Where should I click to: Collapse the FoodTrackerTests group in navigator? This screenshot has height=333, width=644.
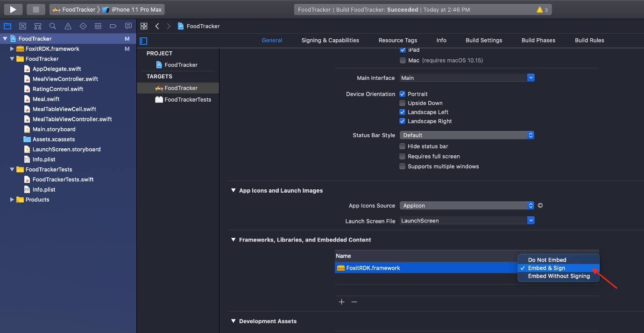coord(12,169)
